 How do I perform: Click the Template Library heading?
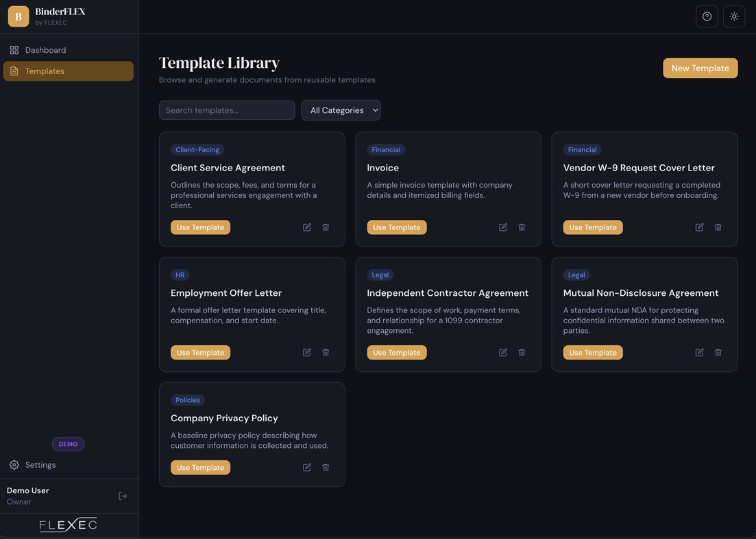coord(219,62)
